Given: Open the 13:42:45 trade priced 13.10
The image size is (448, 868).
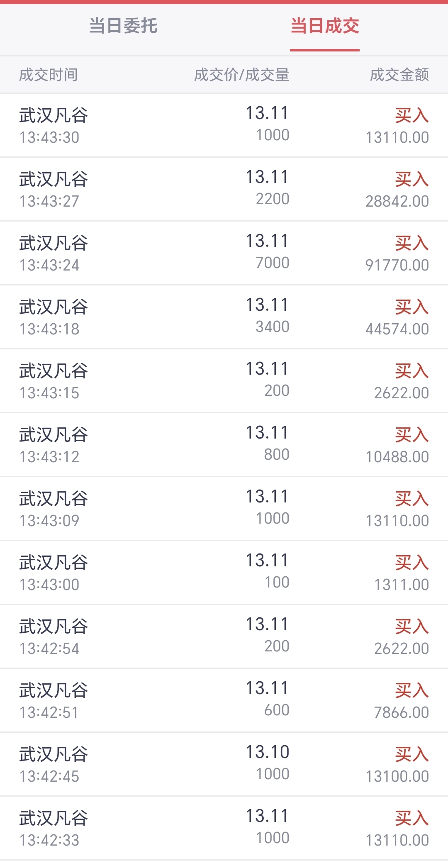Looking at the screenshot, I should [x=224, y=764].
